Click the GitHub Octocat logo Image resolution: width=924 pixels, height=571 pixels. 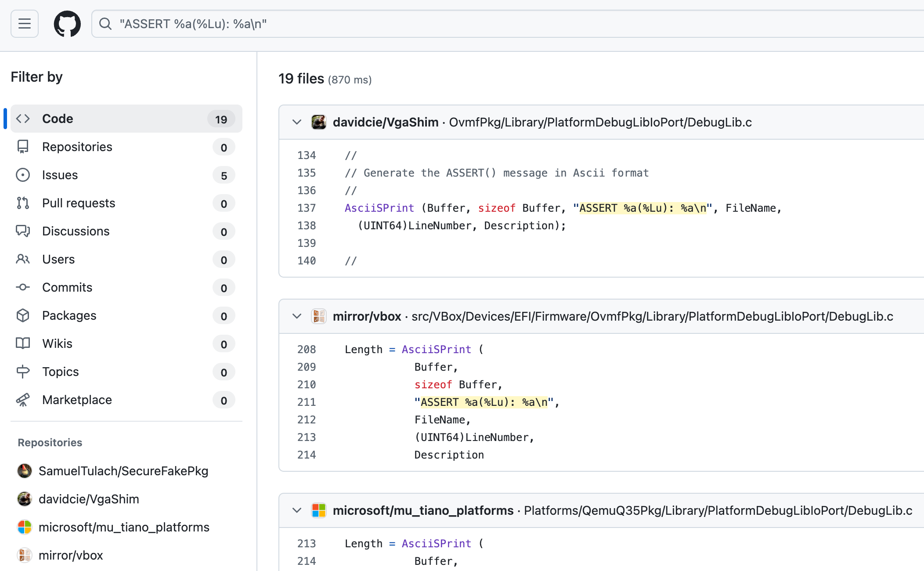click(x=67, y=24)
